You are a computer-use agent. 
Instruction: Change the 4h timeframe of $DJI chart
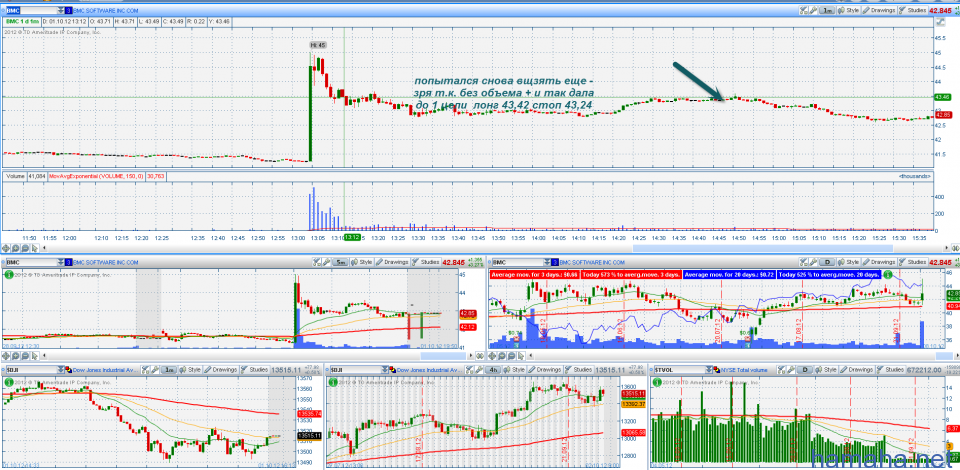493,370
